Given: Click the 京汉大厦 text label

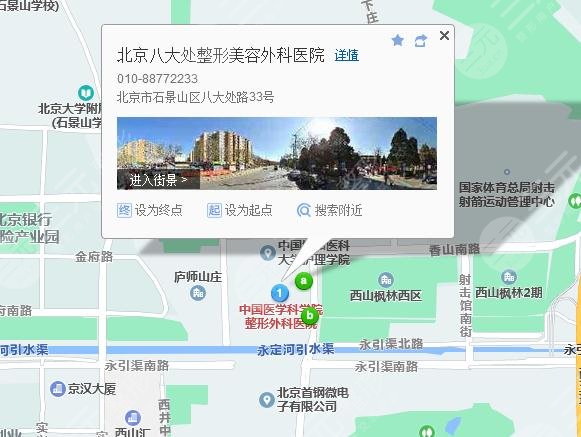Looking at the screenshot, I should tap(92, 389).
